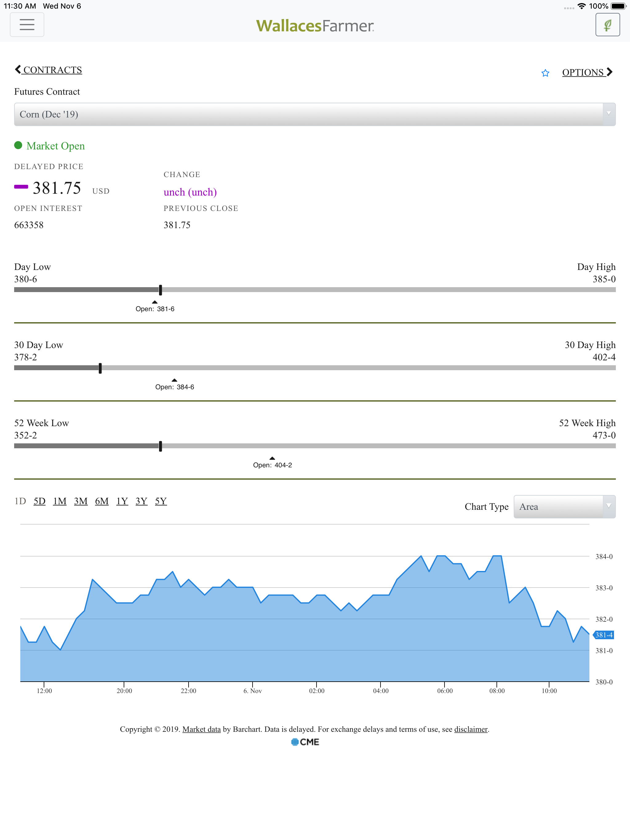Screen dimensions: 630x840
Task: Tap the CME logo in the footer
Action: (305, 742)
